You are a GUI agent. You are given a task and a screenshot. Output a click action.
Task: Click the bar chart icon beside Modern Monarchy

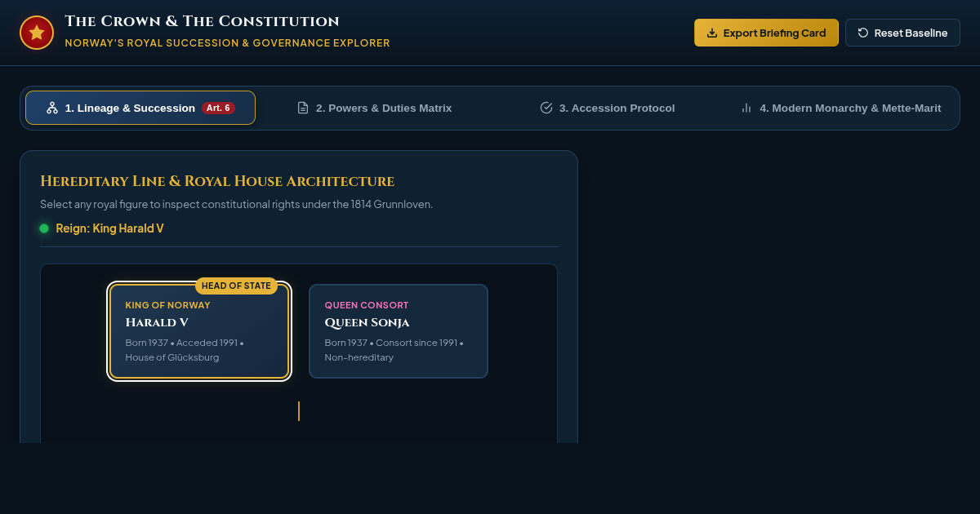(x=746, y=108)
